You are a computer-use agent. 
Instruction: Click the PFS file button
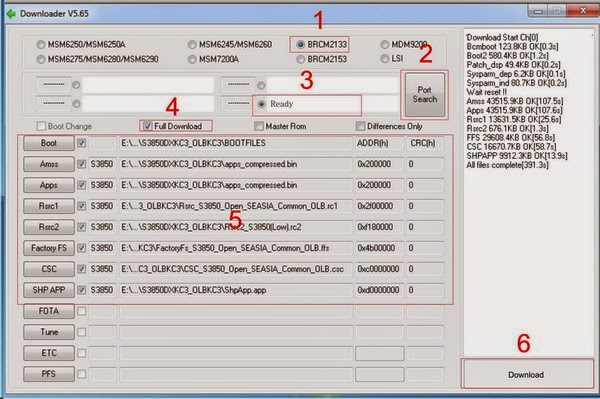pyautogui.click(x=49, y=374)
